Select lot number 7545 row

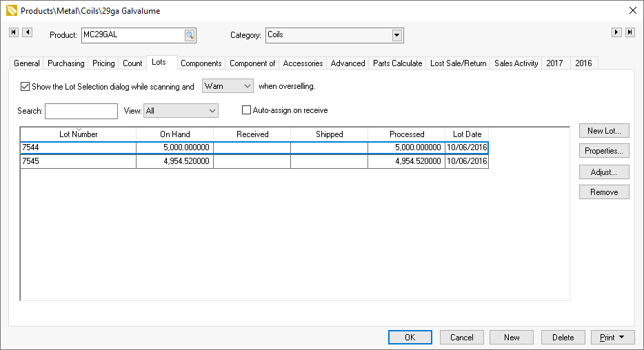click(x=78, y=161)
